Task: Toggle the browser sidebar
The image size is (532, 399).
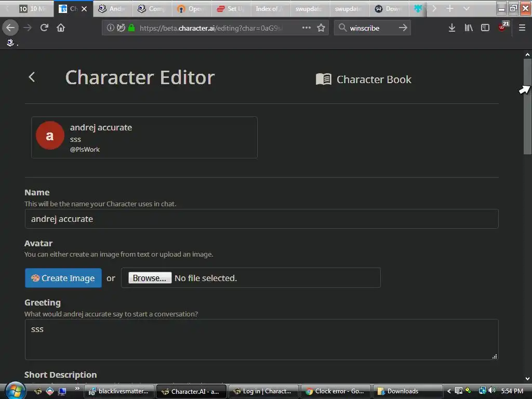Action: [x=485, y=28]
